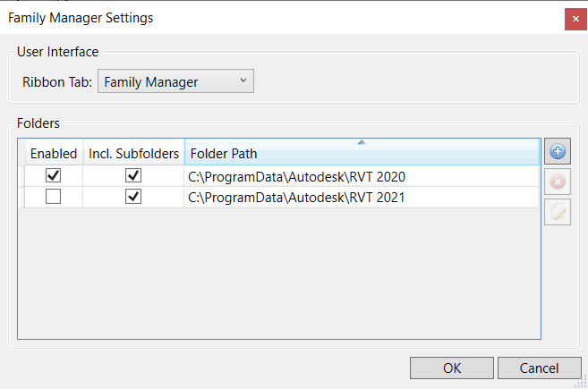The height and width of the screenshot is (389, 588).
Task: Enable the RVT 2021 folder checkbox
Action: (x=53, y=197)
